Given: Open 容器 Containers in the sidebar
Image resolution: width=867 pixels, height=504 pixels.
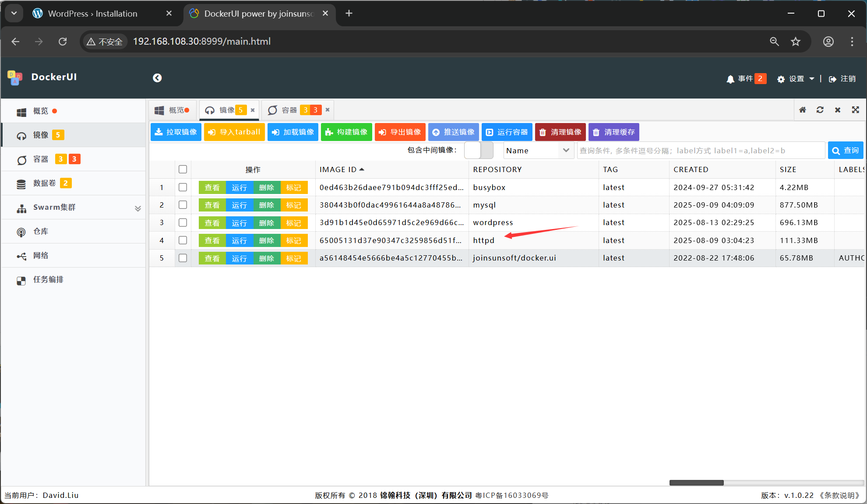Looking at the screenshot, I should [74, 159].
